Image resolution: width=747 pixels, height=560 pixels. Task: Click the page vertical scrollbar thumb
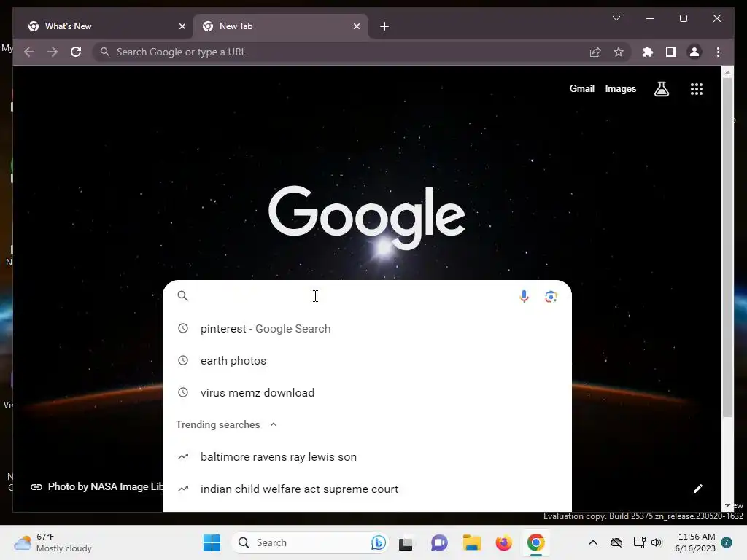coord(727,248)
